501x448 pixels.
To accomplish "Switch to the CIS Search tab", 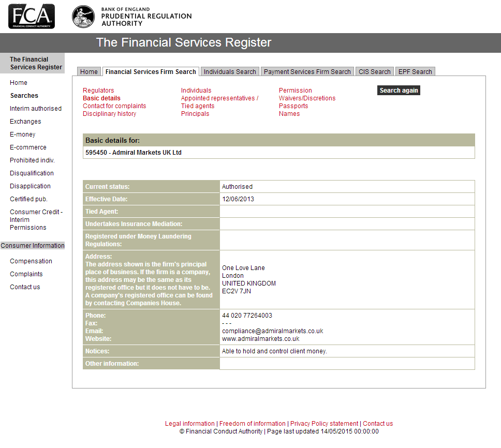I will tap(375, 71).
